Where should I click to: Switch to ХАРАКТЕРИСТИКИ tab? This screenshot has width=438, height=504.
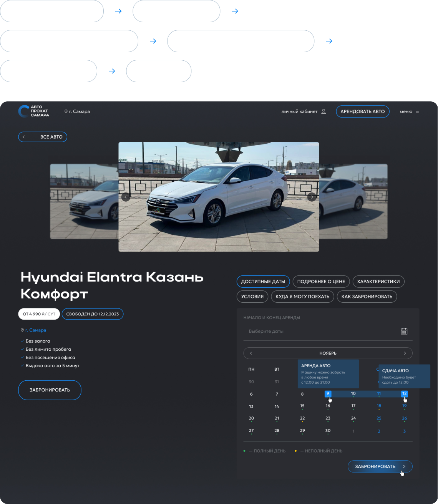[378, 282]
